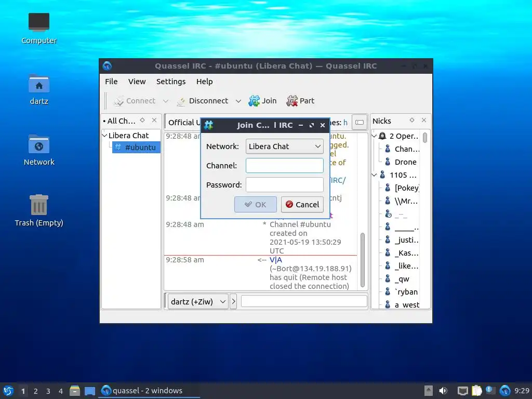
Task: Switch to workspace 3
Action: coord(48,391)
